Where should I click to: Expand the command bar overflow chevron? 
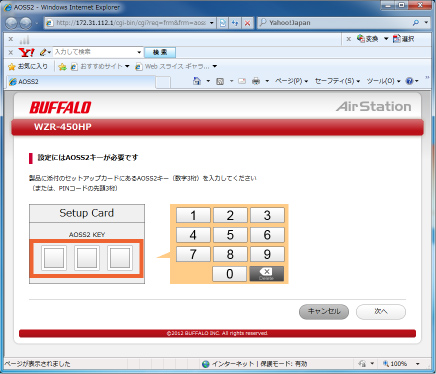tap(427, 78)
